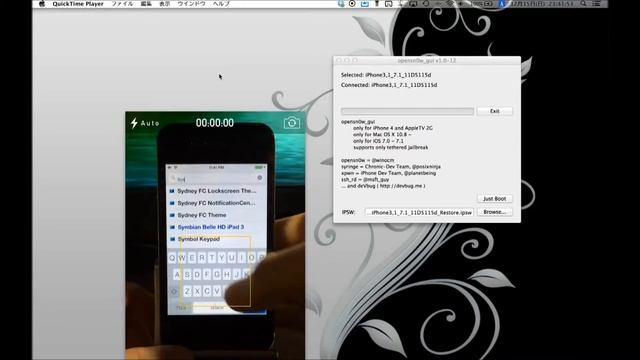Click the 00:00:00 recording timer
Image resolution: width=640 pixels, height=360 pixels.
tap(215, 123)
